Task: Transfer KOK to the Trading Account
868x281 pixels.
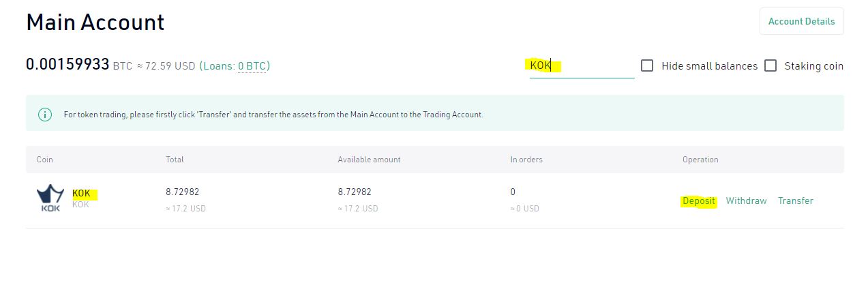Action: (795, 201)
